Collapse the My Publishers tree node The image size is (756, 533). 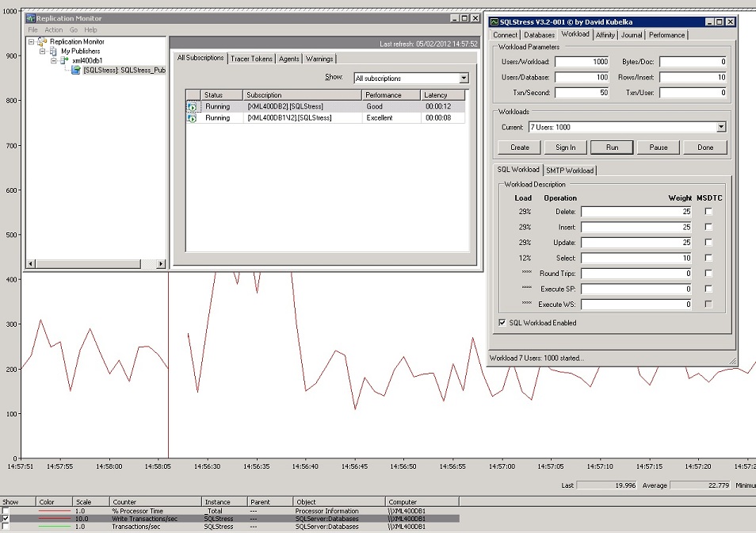[x=43, y=52]
